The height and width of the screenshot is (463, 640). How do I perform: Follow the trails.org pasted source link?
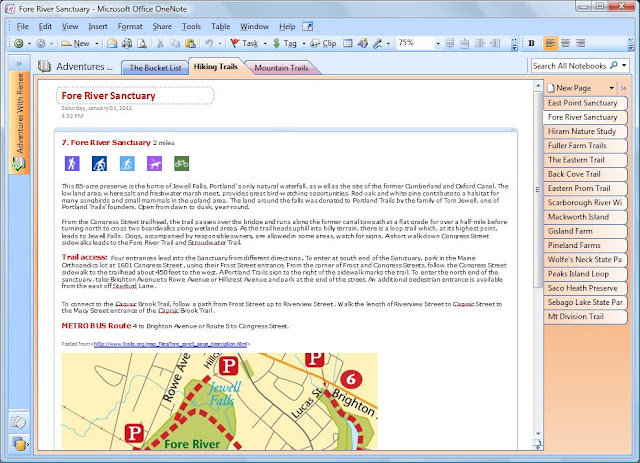pyautogui.click(x=171, y=344)
